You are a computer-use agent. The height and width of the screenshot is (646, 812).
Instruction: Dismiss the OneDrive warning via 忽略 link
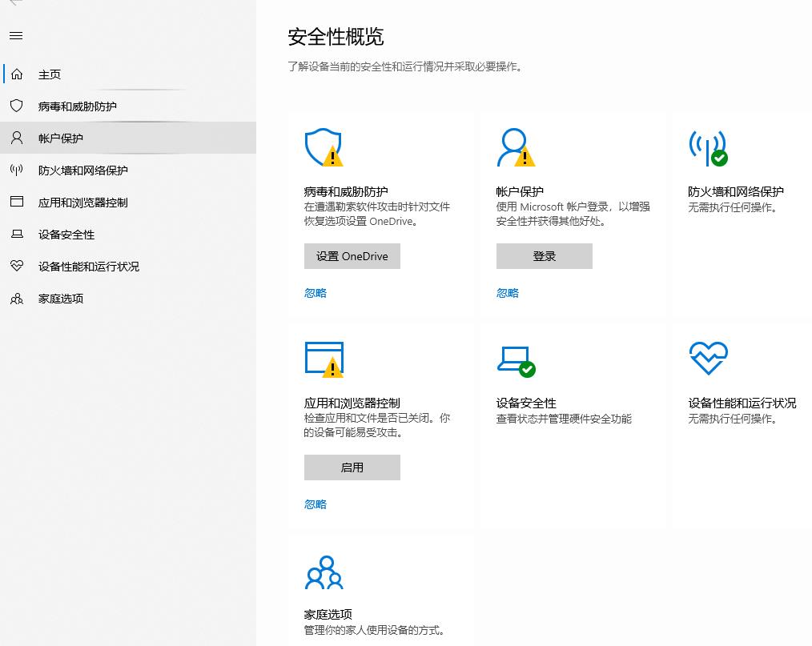click(x=314, y=293)
